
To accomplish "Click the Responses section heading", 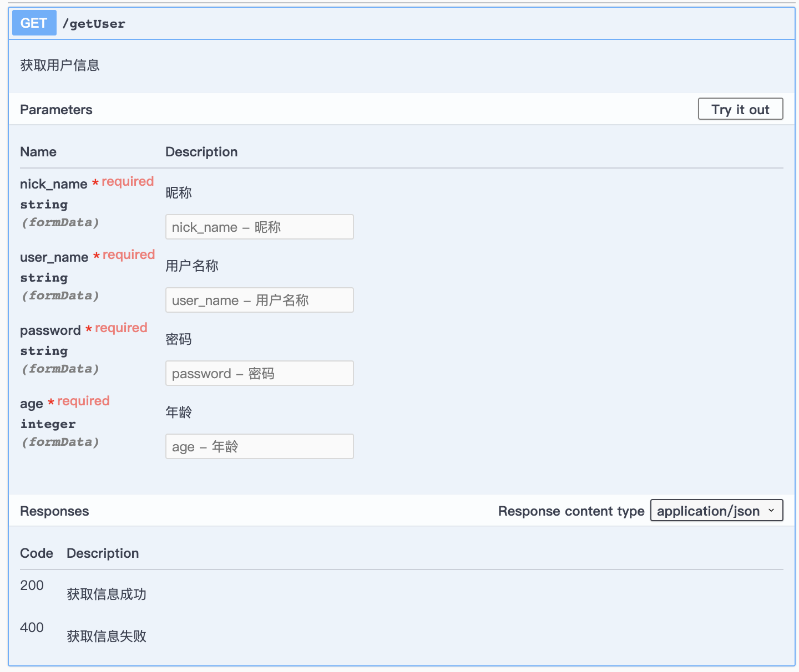I will (x=54, y=511).
